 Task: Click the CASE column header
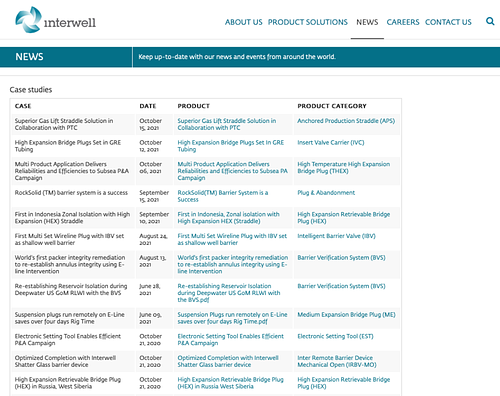click(x=23, y=106)
